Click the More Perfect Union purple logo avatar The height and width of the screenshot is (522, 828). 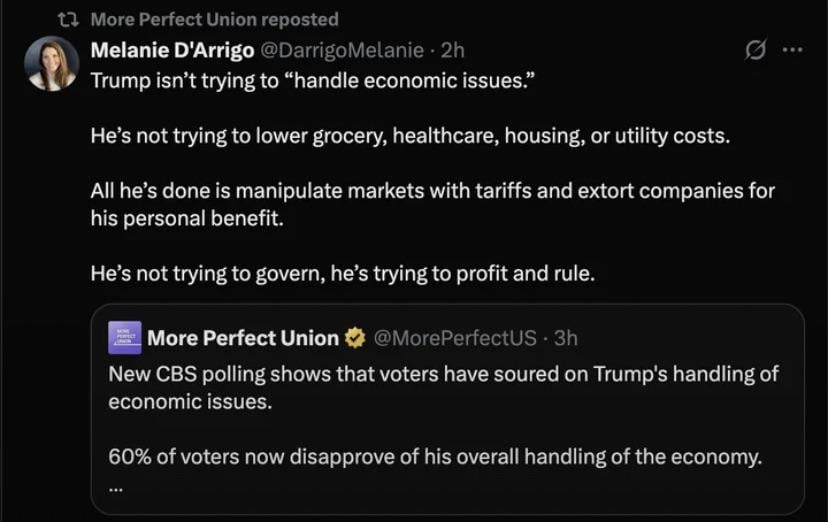pos(124,338)
